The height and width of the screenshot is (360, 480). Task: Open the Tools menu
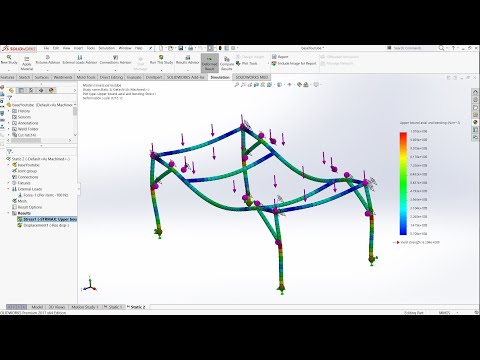(91, 48)
